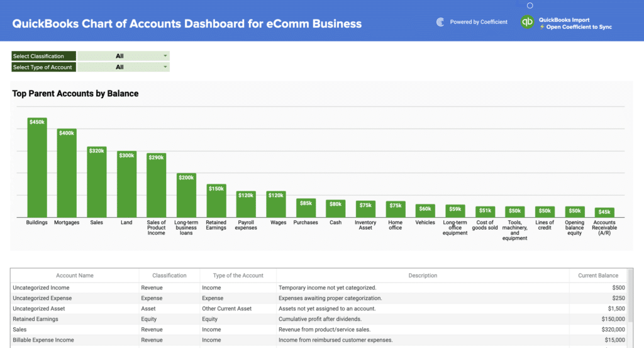The image size is (644, 348).
Task: Click the QuickBooks green logo icon
Action: click(x=527, y=22)
